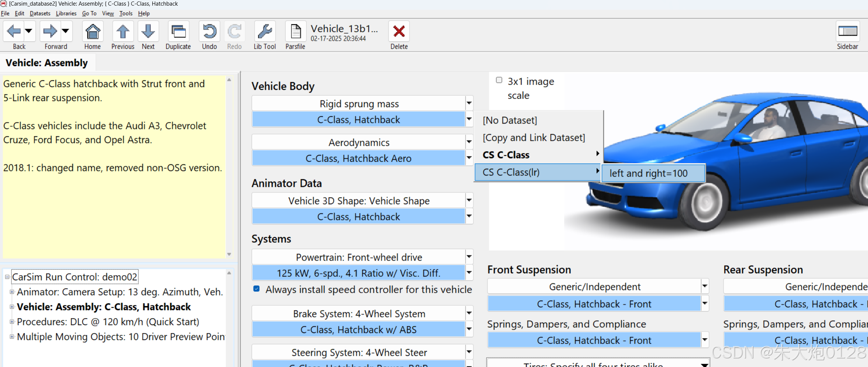Disable always install speed controller for vehicle
Viewport: 868px width, 367px height.
(x=256, y=289)
